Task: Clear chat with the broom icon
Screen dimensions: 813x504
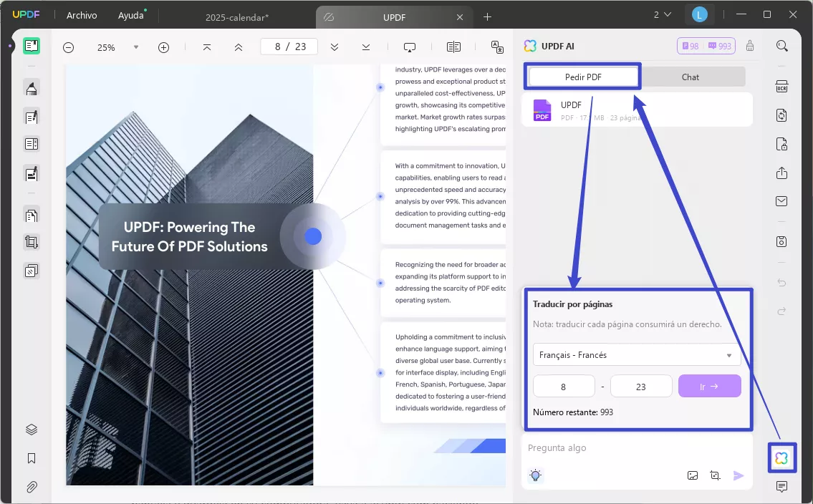Action: click(x=750, y=46)
